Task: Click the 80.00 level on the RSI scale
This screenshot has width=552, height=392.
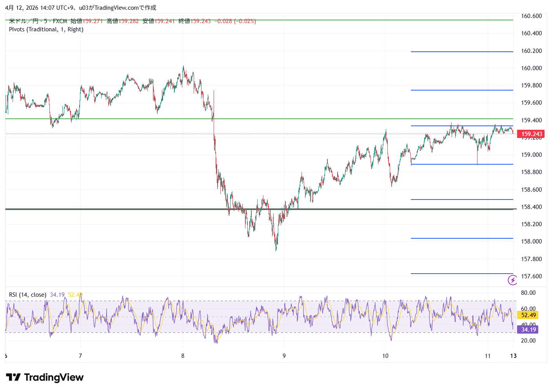Action: point(528,293)
